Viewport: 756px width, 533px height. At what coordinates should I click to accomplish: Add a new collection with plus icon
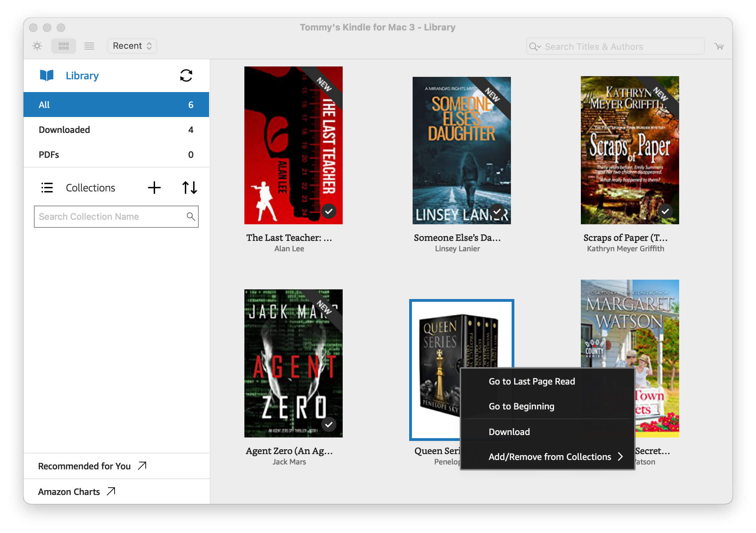(154, 188)
